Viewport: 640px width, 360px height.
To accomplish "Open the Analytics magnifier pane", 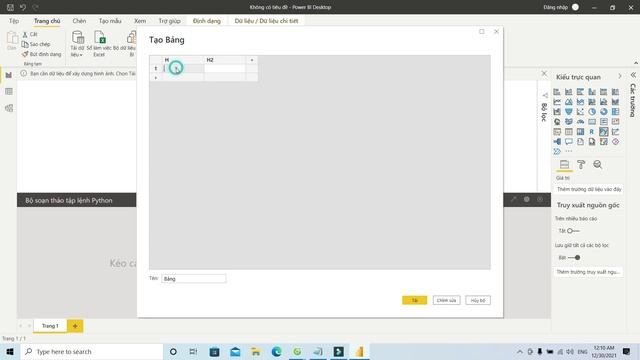I will (x=598, y=164).
